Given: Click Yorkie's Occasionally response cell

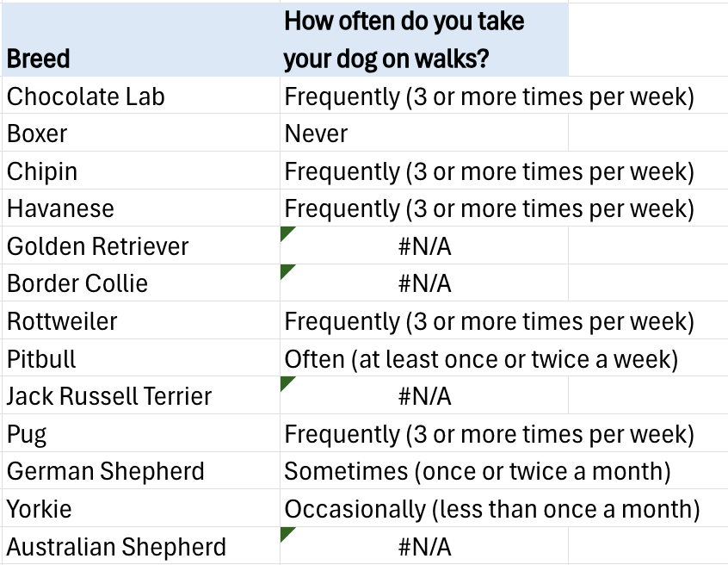Looking at the screenshot, I should pyautogui.click(x=424, y=508).
